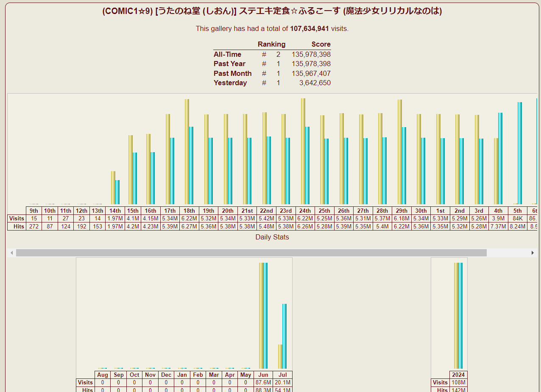Click the 5th day column header

pos(518,211)
